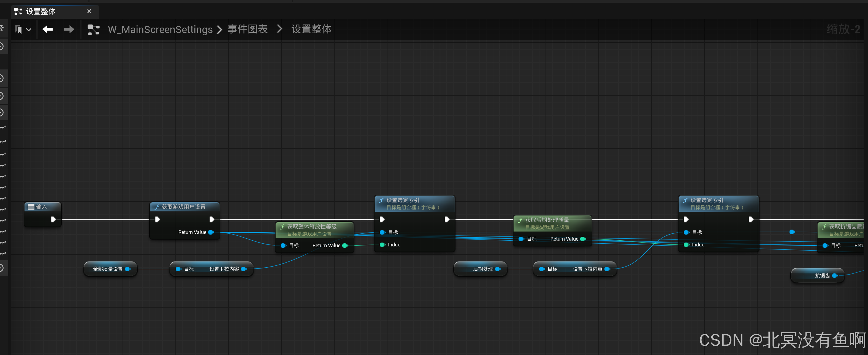Click the blueprint graph icon beside W_MainScreenSettings
The height and width of the screenshot is (355, 868).
pos(93,30)
